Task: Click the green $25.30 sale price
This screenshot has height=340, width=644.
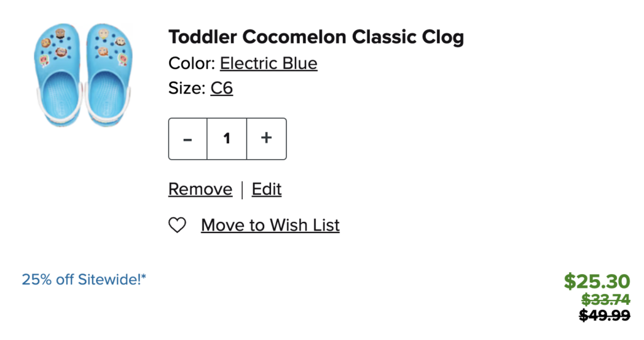Action: click(x=597, y=281)
